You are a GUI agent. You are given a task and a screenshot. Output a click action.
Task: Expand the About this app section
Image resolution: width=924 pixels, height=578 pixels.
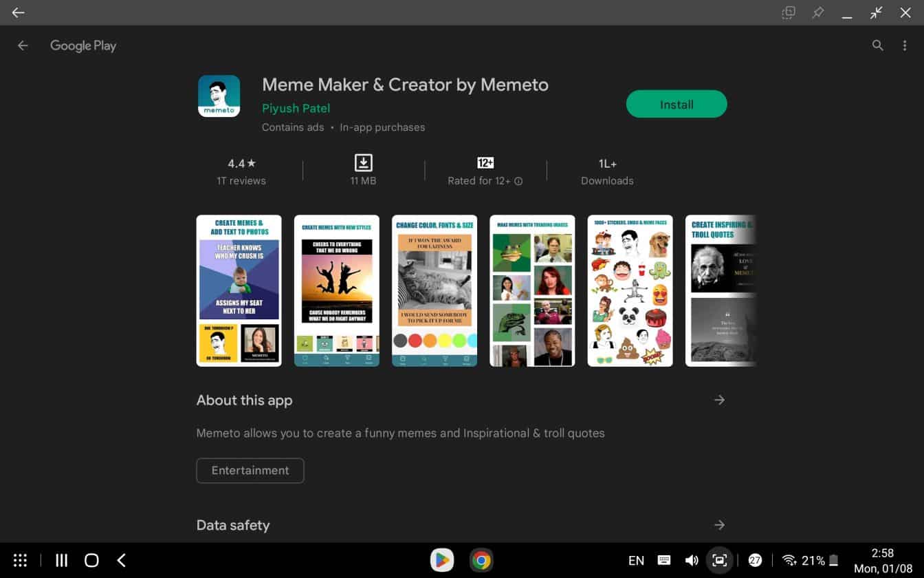[x=719, y=400]
